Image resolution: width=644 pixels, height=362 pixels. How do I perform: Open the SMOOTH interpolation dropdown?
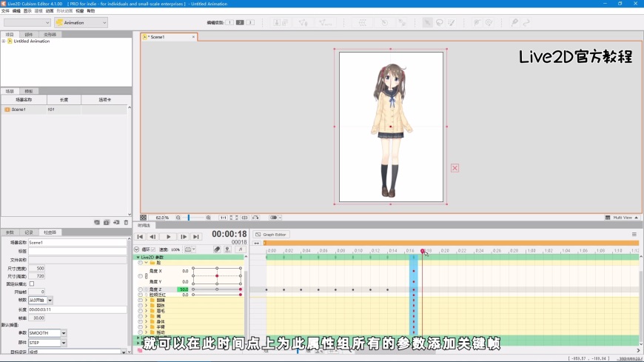click(47, 333)
